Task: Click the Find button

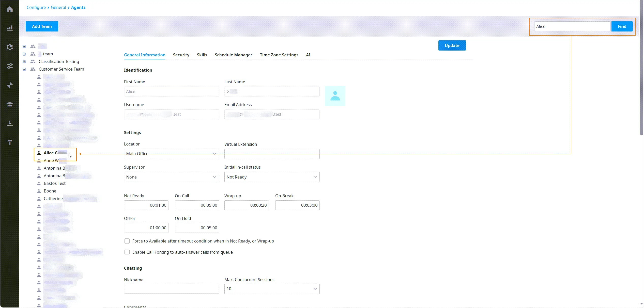Action: [622, 26]
